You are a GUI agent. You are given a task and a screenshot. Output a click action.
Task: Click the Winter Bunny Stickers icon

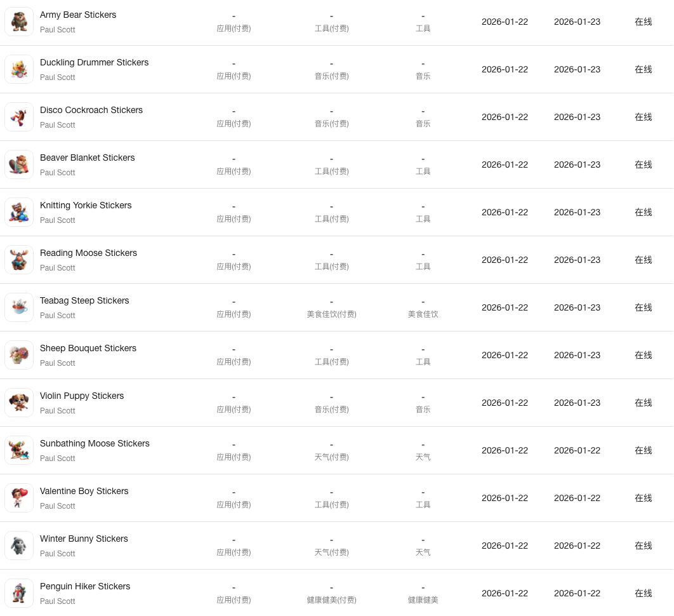(19, 546)
